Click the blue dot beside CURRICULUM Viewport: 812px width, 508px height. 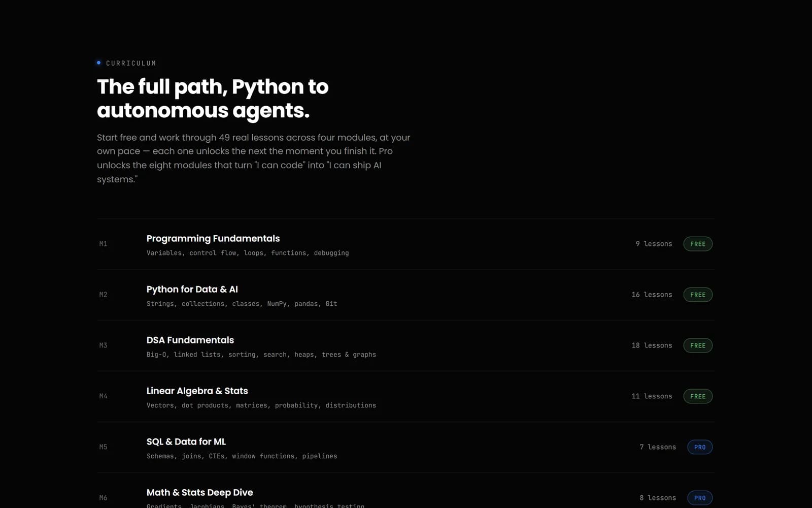(x=98, y=63)
